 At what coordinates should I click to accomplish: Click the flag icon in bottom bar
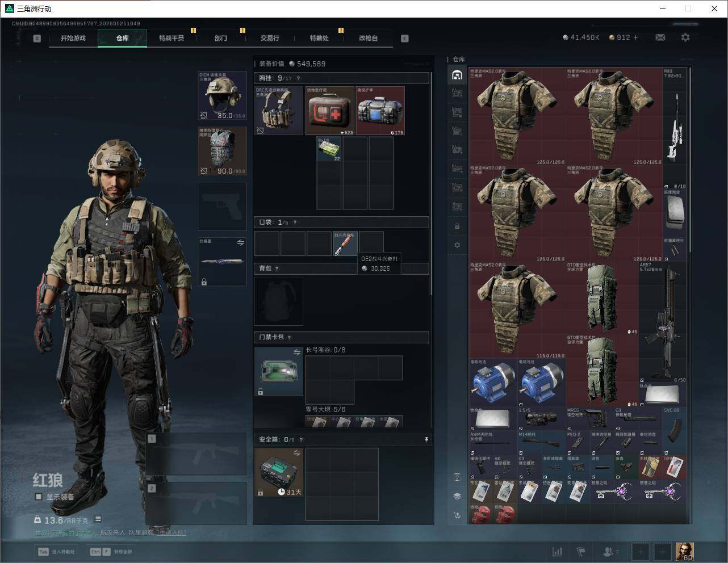581,551
